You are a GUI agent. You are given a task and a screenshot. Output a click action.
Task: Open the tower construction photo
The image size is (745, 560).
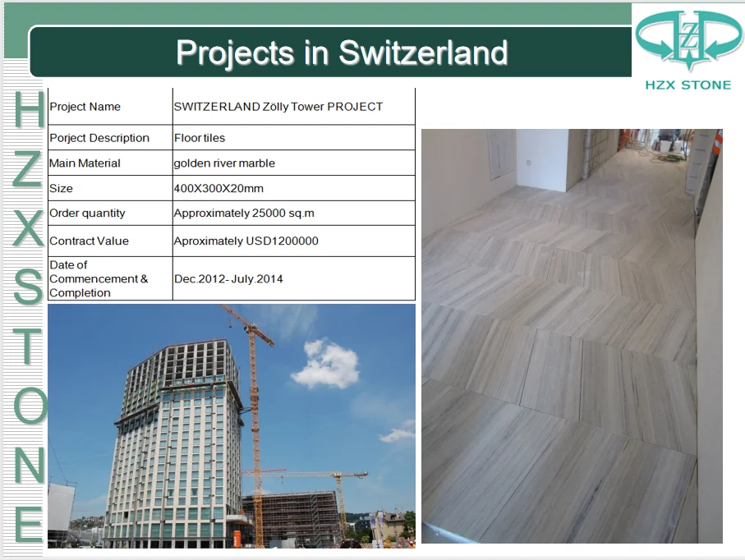point(232,426)
